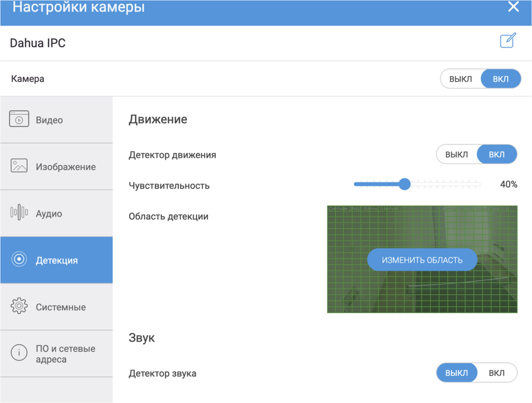Click the detection area grid preview
The width and height of the screenshot is (532, 403).
click(x=422, y=259)
